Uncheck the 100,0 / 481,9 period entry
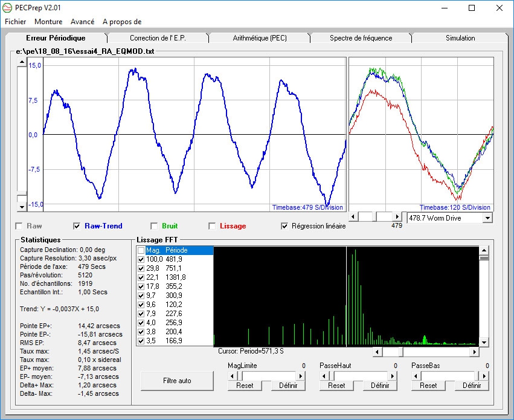The height and width of the screenshot is (420, 514). (x=141, y=259)
